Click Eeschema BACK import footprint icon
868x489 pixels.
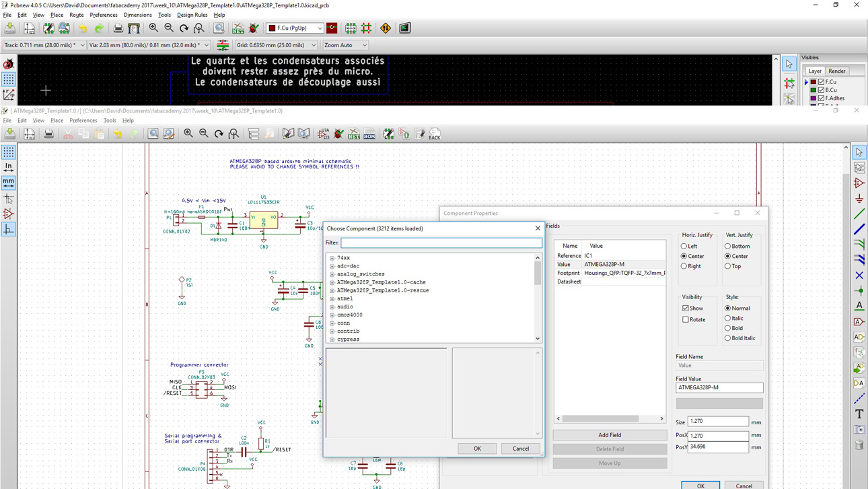tap(435, 134)
